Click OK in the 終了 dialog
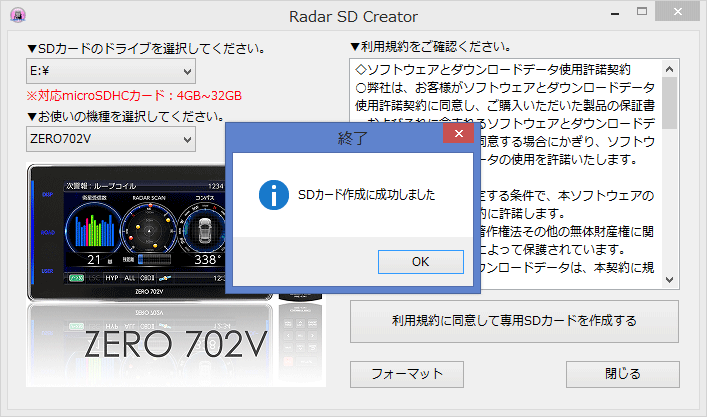The width and height of the screenshot is (707, 417). 420,261
